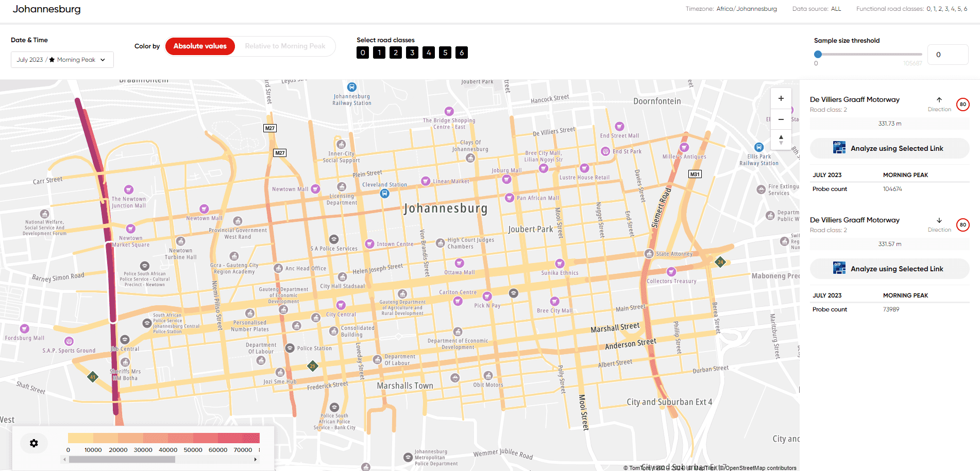Toggle road class 6 filter

click(462, 53)
